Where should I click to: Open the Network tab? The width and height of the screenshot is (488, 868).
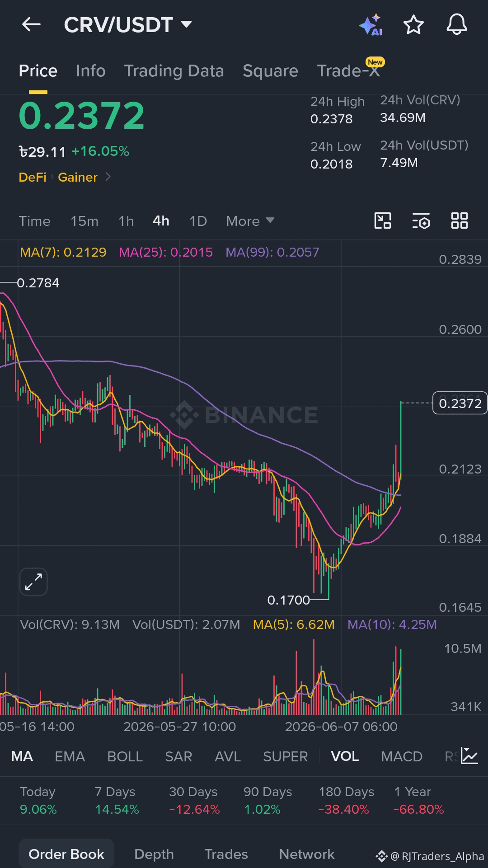307,854
